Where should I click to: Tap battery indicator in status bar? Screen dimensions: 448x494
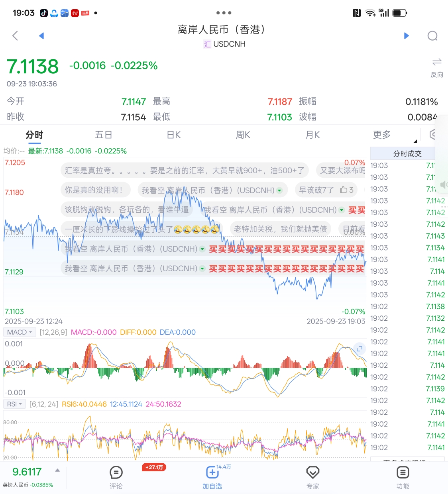coord(400,13)
